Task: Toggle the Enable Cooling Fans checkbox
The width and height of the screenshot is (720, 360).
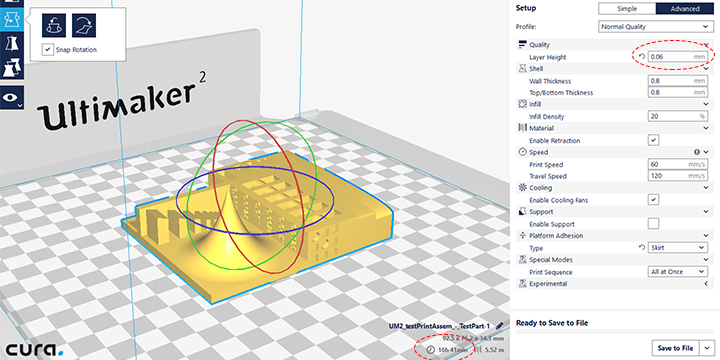Action: (653, 200)
